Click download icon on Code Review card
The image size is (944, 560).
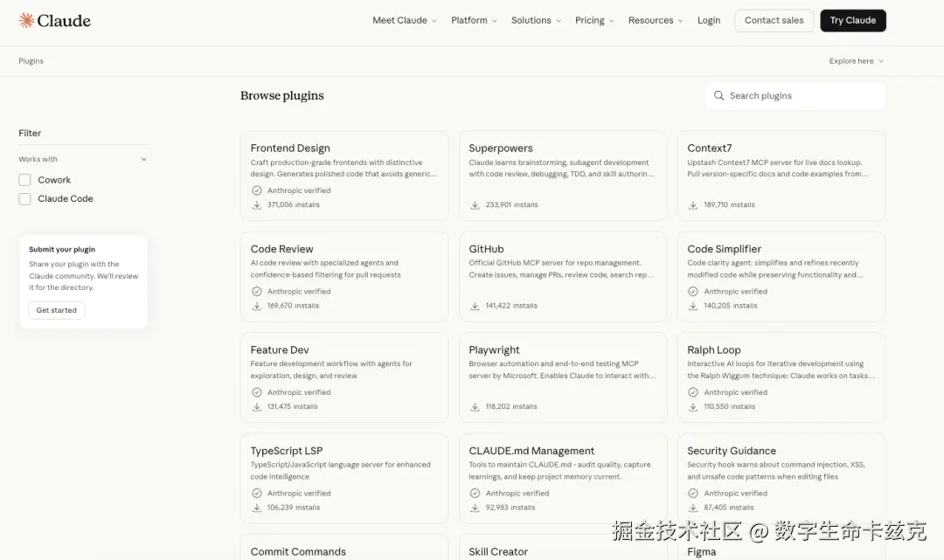coord(256,306)
